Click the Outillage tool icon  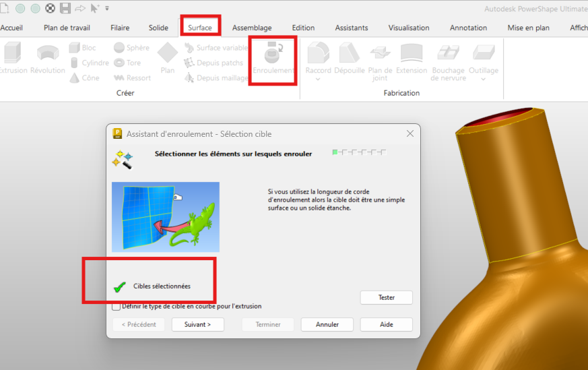click(484, 53)
